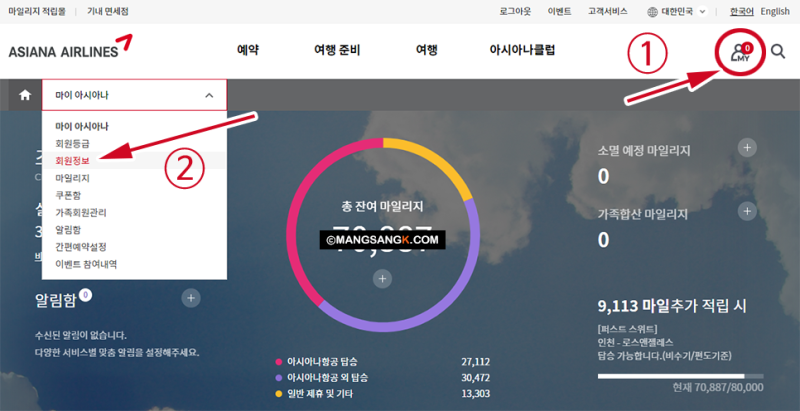The height and width of the screenshot is (411, 800).
Task: Click 인천 - 로스앤젤레스 route text
Action: coord(636,342)
